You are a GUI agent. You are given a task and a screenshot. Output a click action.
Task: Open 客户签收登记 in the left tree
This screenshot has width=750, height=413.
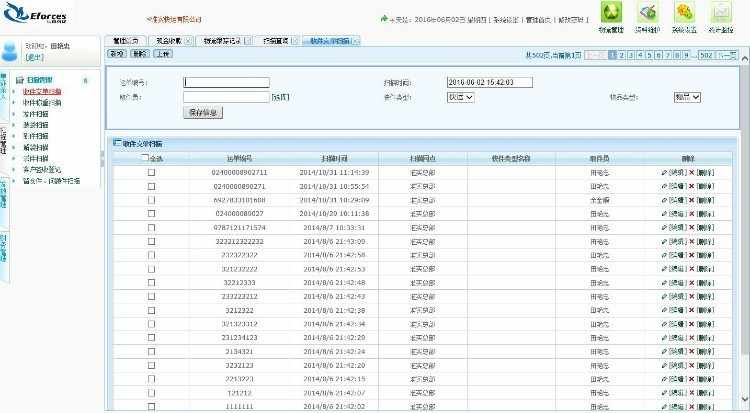(42, 169)
